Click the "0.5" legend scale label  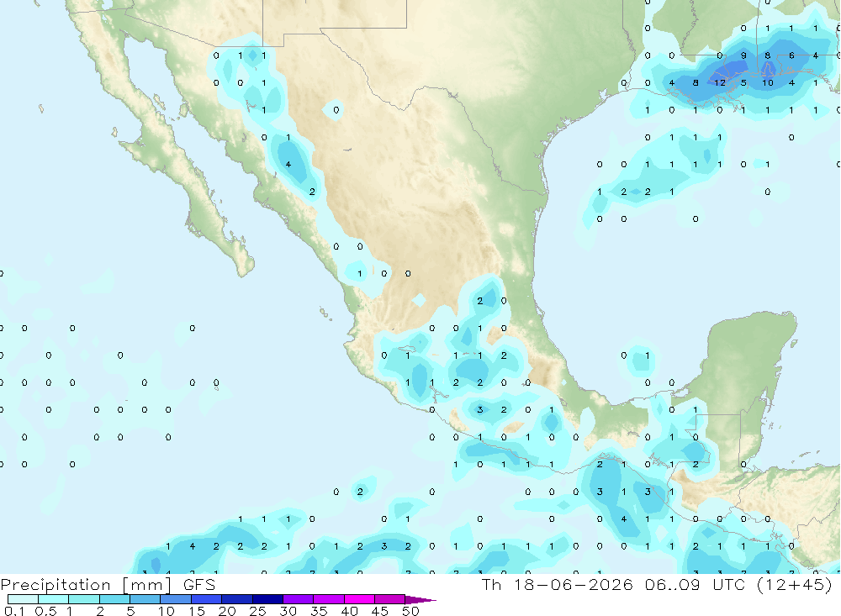(45, 611)
